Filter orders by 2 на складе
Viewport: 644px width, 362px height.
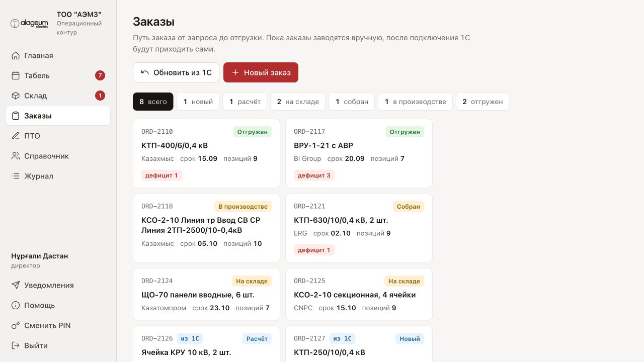pos(298,102)
